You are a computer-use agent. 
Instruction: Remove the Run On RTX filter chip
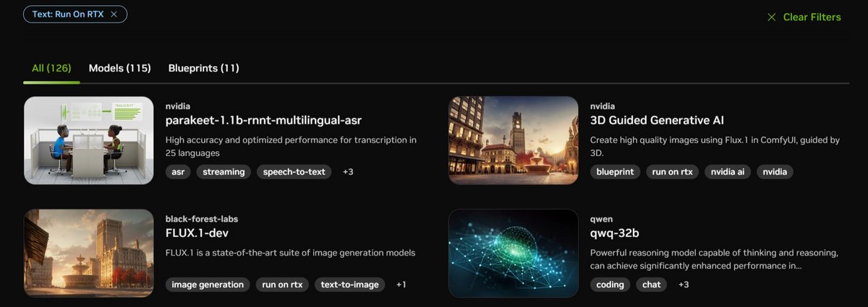point(114,14)
